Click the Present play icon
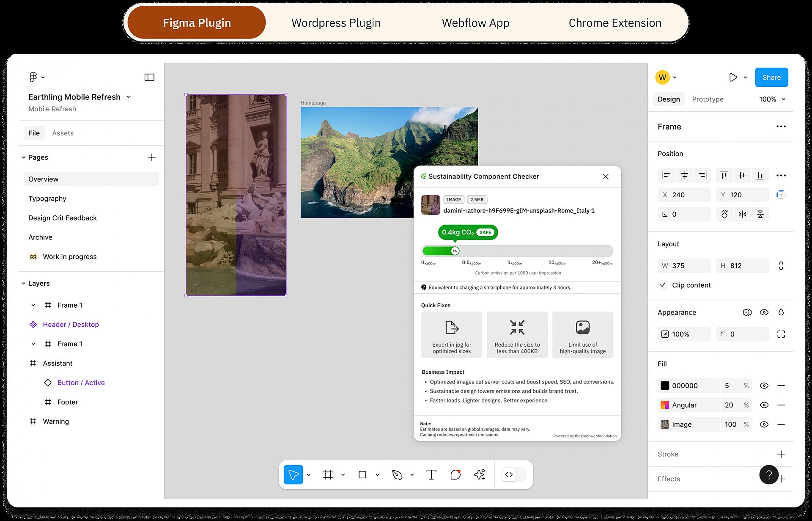Viewport: 812px width, 521px height. (733, 77)
